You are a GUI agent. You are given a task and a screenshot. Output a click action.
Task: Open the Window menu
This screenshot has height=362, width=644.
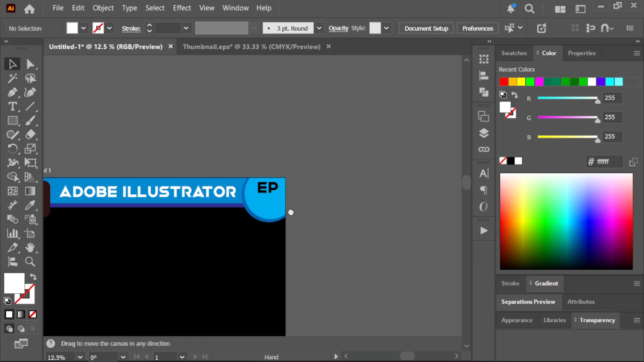pos(235,8)
